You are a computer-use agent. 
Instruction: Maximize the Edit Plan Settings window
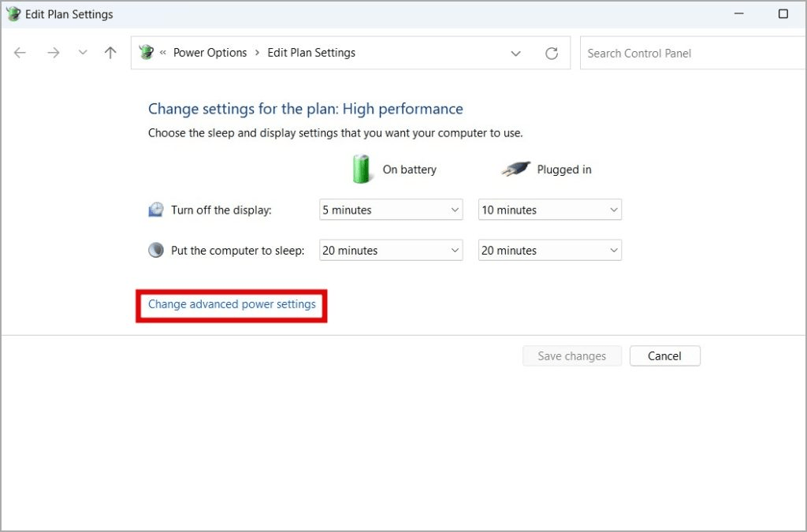tap(783, 13)
